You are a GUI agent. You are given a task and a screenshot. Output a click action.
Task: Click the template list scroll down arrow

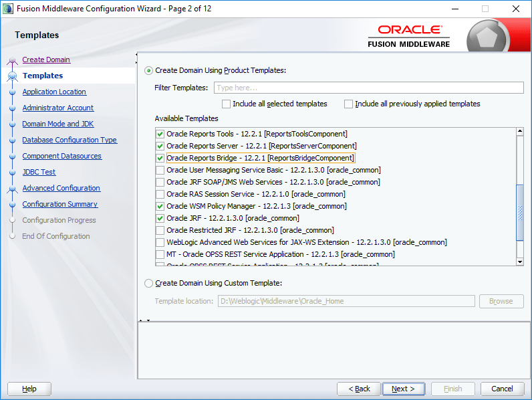click(x=520, y=262)
